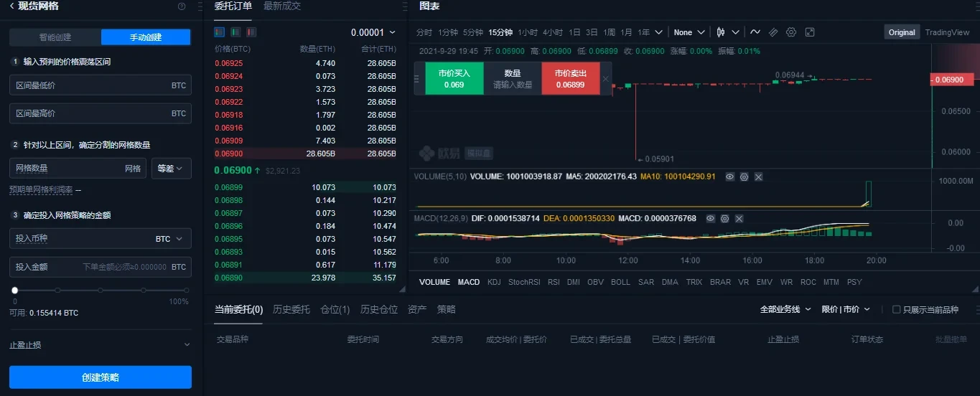The height and width of the screenshot is (396, 980).
Task: Click the green 市价买入 button
Action: [x=454, y=79]
